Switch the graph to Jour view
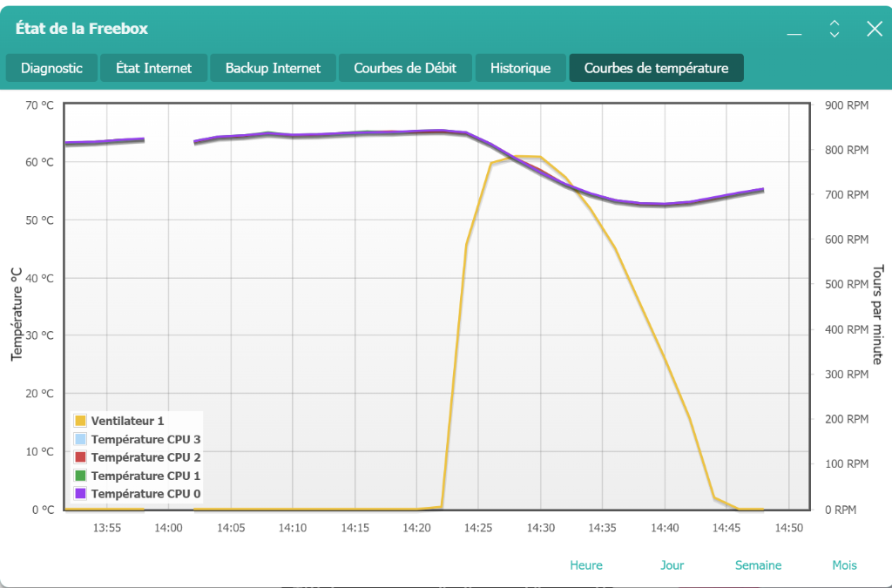Image resolution: width=892 pixels, height=588 pixels. point(672,565)
